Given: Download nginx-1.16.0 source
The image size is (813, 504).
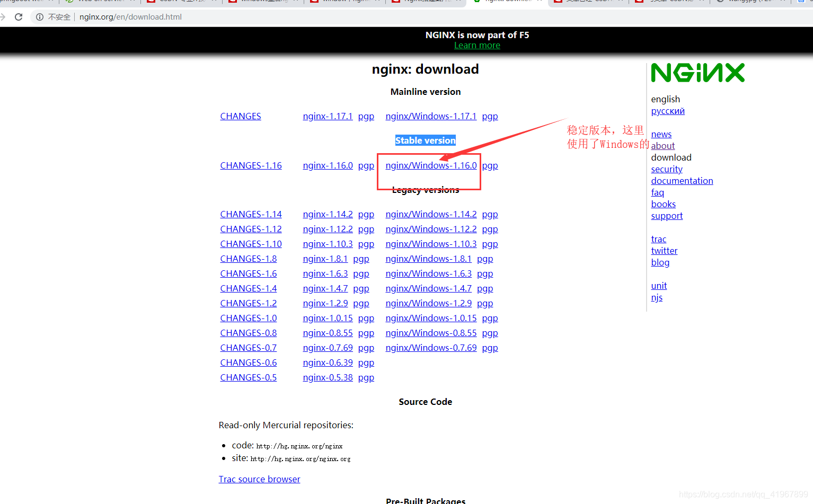Looking at the screenshot, I should (328, 165).
